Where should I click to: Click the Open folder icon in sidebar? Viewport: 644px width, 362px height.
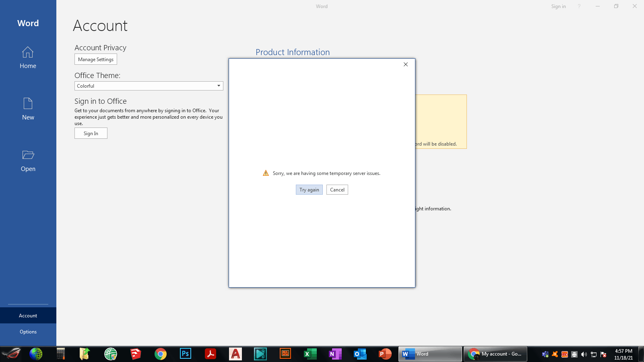click(x=28, y=155)
